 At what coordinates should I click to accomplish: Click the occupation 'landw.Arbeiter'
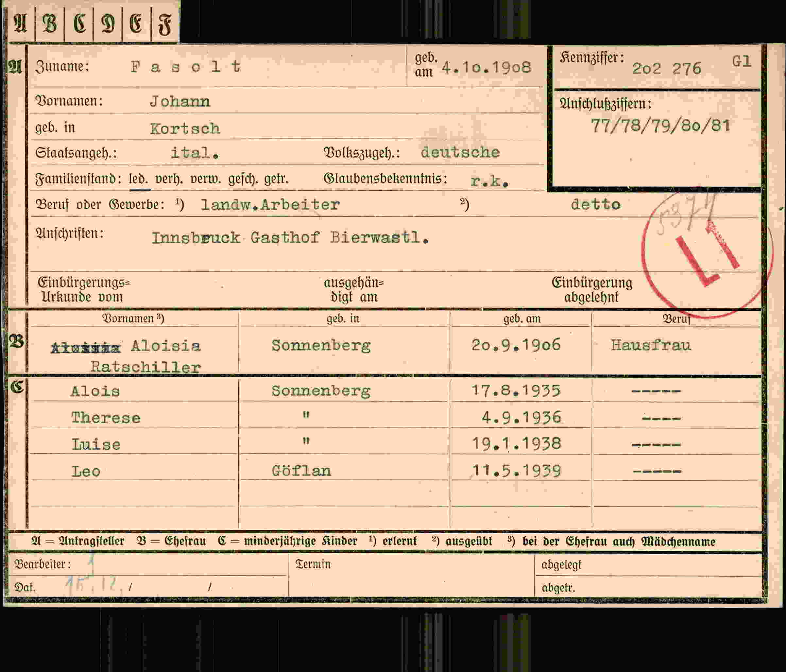pos(270,205)
